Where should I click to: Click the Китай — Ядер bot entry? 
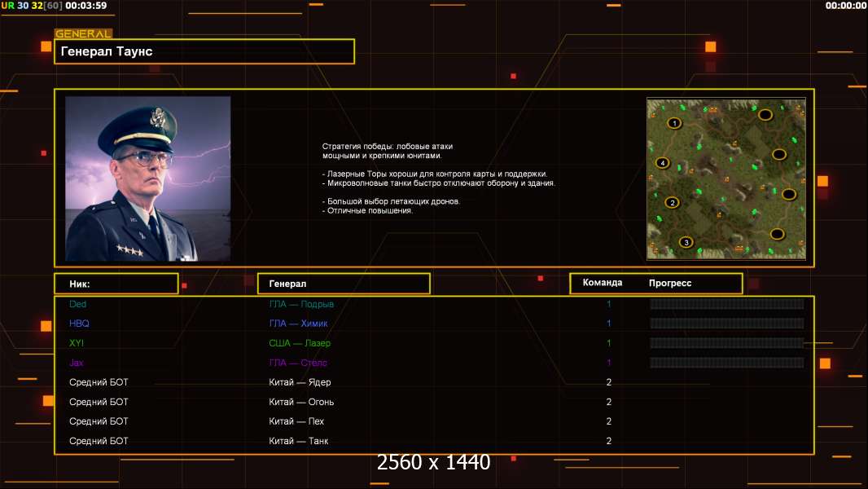pyautogui.click(x=300, y=382)
